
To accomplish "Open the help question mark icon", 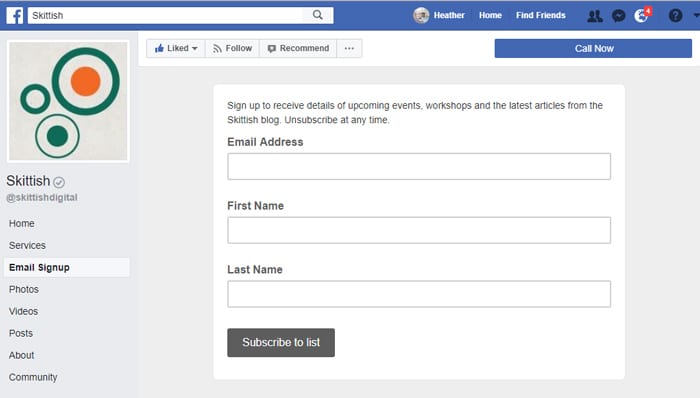I will [x=675, y=16].
